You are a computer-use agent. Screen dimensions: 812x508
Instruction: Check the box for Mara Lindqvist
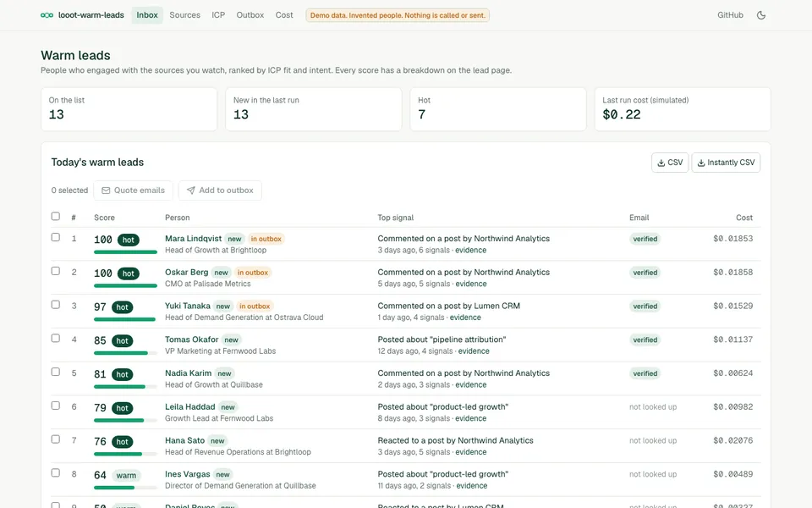pos(56,237)
